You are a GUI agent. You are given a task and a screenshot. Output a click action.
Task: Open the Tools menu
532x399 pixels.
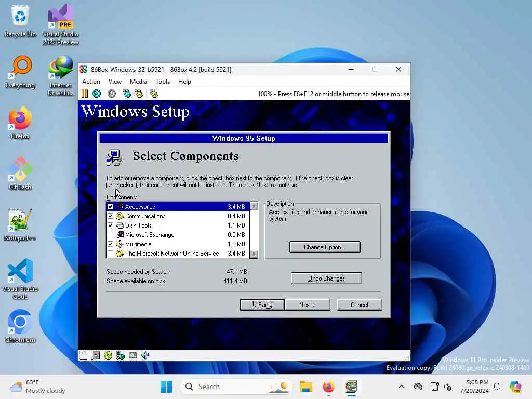point(163,82)
